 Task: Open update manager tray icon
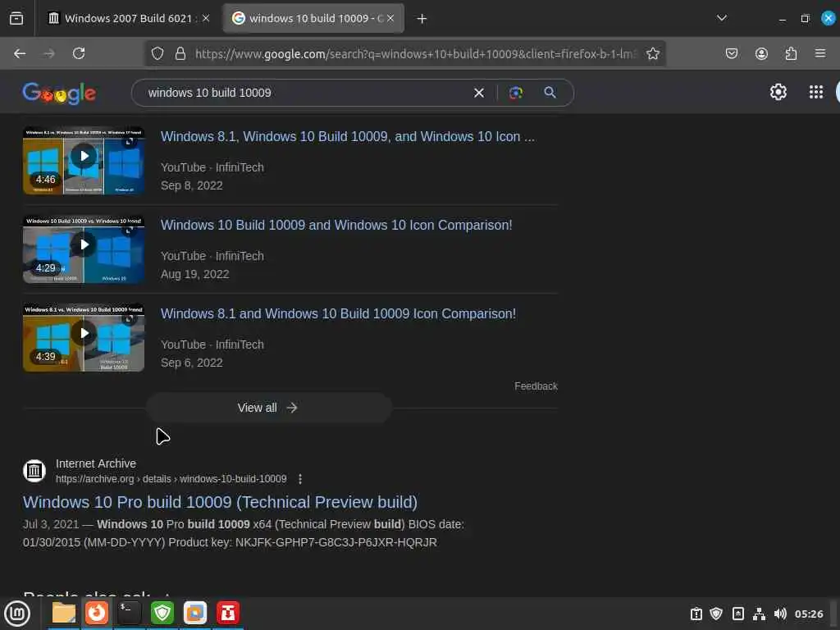click(x=696, y=614)
